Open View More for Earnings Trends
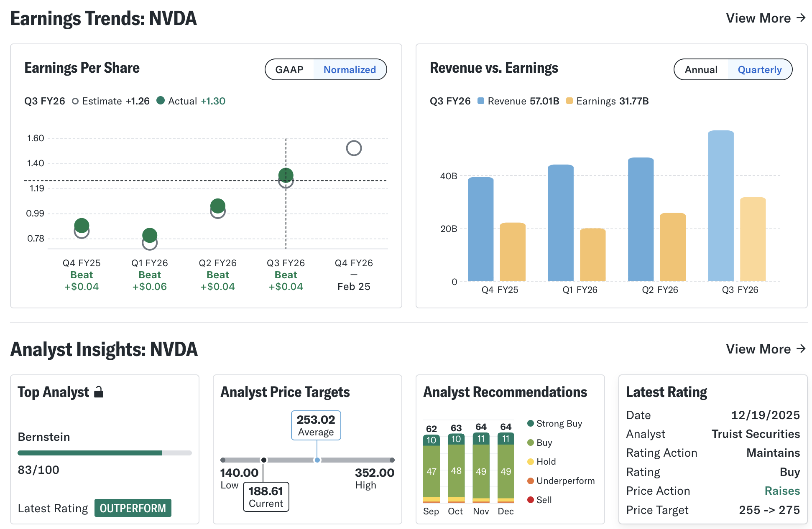 coord(766,18)
